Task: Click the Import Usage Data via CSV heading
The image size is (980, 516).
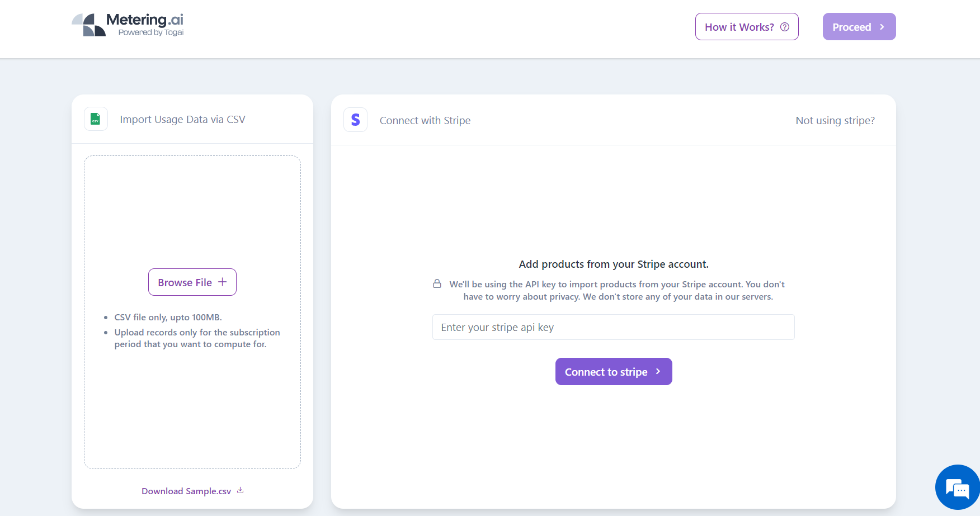Action: [x=182, y=119]
